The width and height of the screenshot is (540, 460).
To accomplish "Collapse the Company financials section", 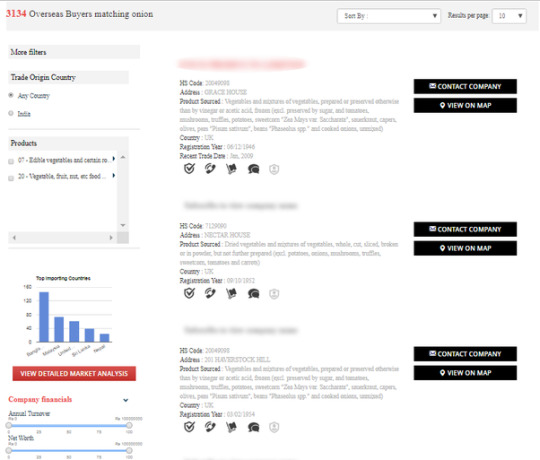I will [126, 400].
